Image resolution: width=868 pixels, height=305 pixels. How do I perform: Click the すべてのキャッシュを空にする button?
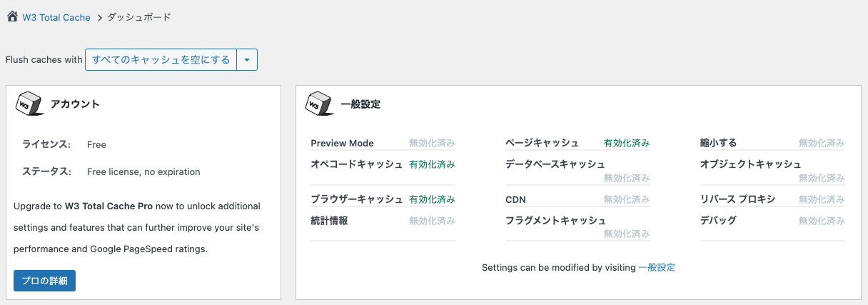pos(161,60)
